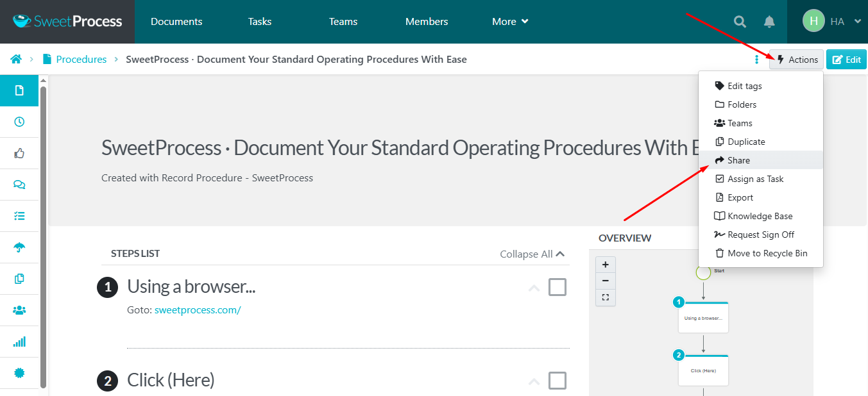The width and height of the screenshot is (868, 396).
Task: Open the bar chart icon in sidebar
Action: point(19,342)
